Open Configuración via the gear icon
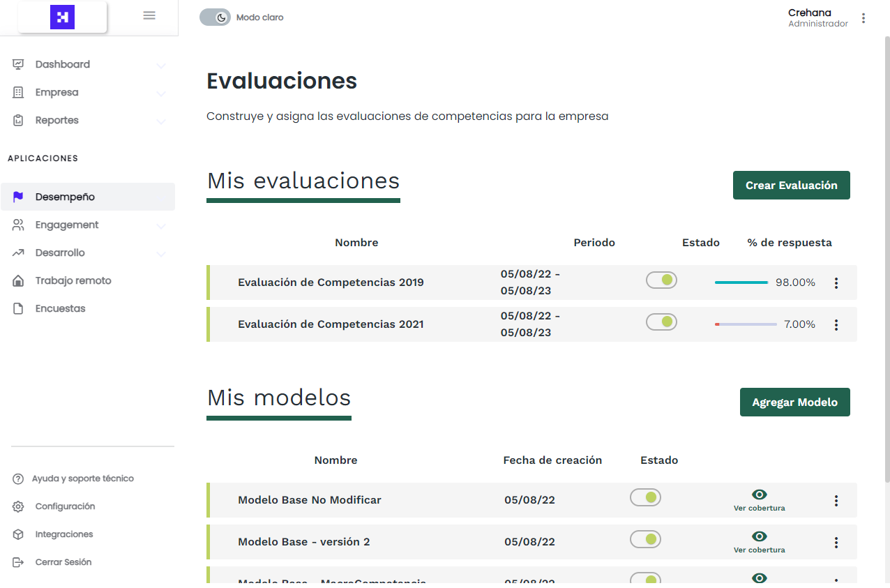Viewport: 890px width, 588px height. (x=17, y=506)
